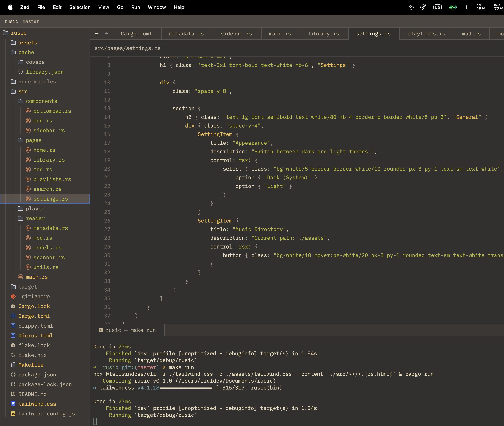Click the git icon beside .gitignore
Viewport: 504px width, 426px height.
pos(13,296)
